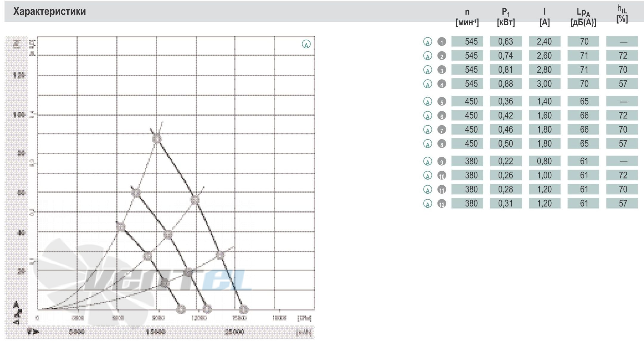Select the power cell '0,26'
Screen dimensions: 644x351
(506, 175)
